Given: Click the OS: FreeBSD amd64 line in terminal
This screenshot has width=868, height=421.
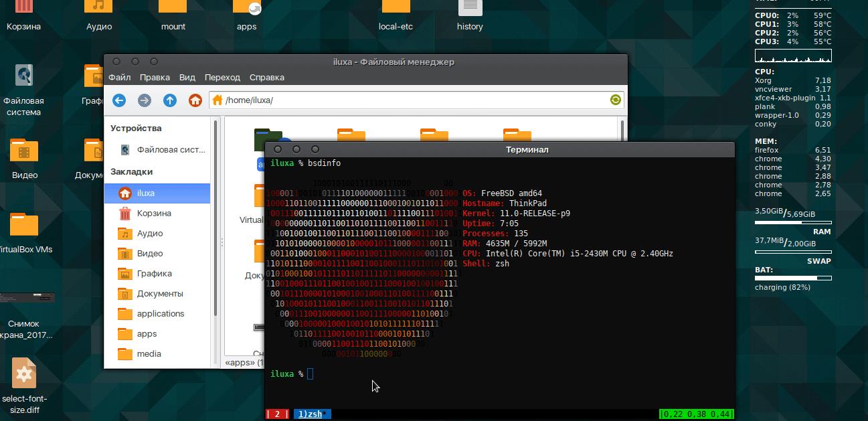Looking at the screenshot, I should coord(502,193).
